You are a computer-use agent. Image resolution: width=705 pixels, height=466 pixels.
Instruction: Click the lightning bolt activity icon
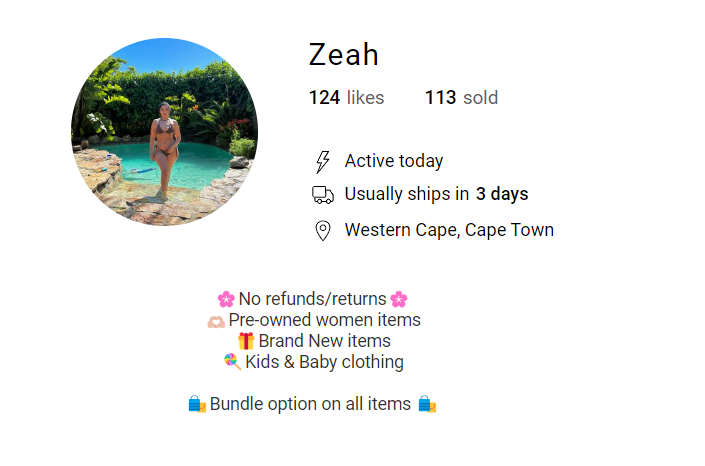point(322,162)
